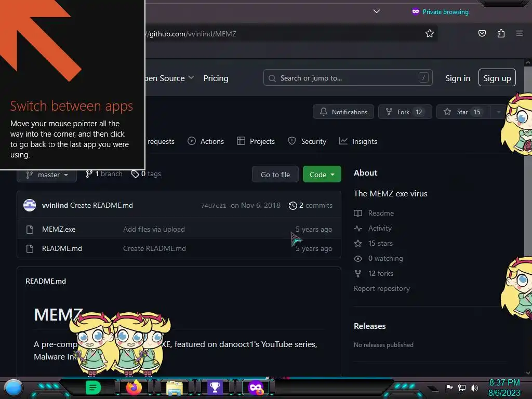Click the MEMZ.exe file icon
The height and width of the screenshot is (399, 532).
point(30,229)
